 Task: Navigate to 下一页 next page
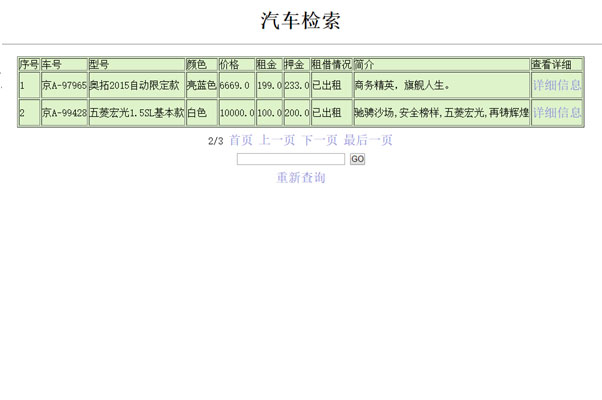click(320, 140)
